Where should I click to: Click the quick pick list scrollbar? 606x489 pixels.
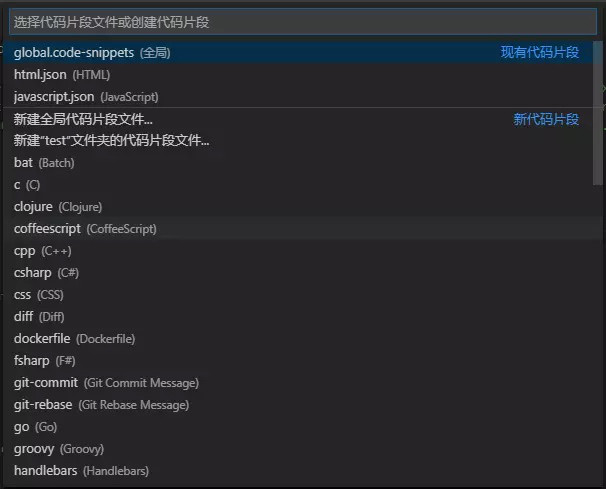598,110
